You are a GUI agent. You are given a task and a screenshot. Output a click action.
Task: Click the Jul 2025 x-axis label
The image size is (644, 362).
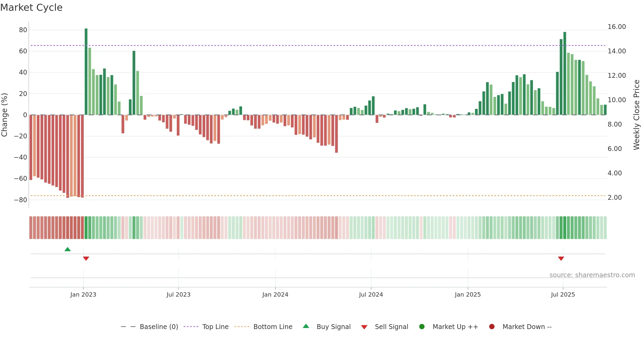563,294
